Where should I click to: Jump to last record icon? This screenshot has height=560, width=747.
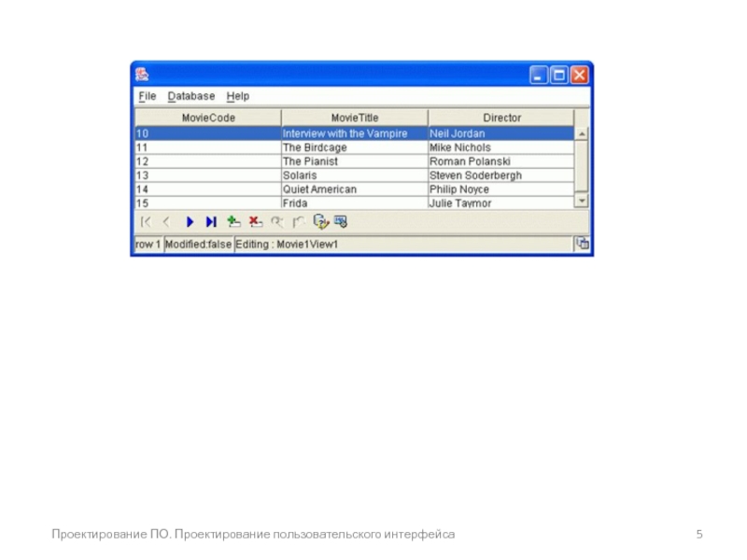[x=211, y=222]
